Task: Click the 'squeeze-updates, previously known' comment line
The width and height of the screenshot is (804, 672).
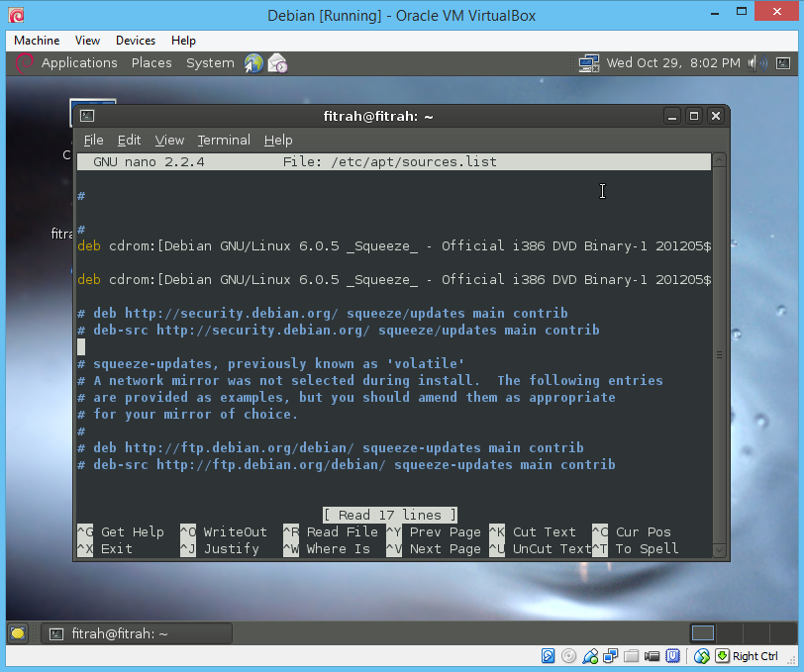Action: (270, 363)
